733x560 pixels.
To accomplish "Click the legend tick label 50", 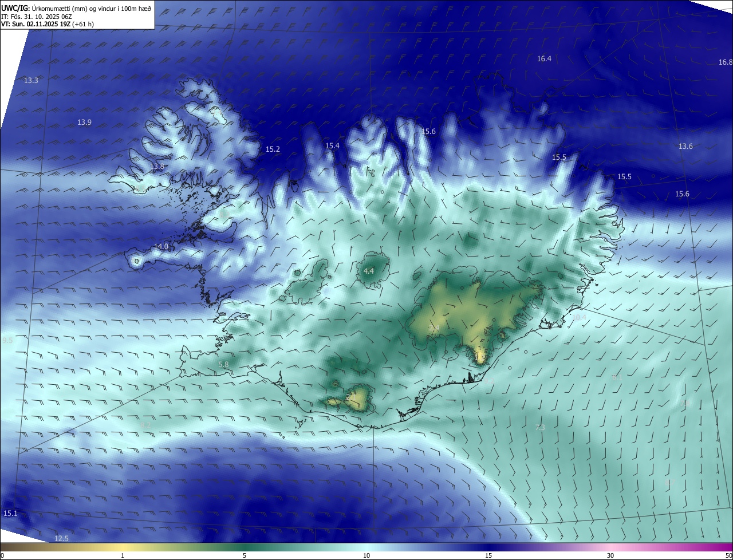I will point(728,555).
